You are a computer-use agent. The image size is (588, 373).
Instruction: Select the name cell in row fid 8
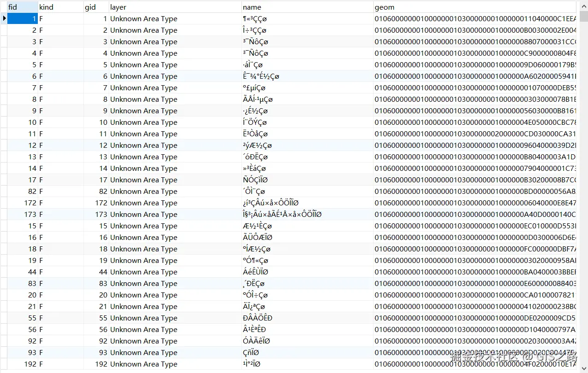click(x=307, y=99)
